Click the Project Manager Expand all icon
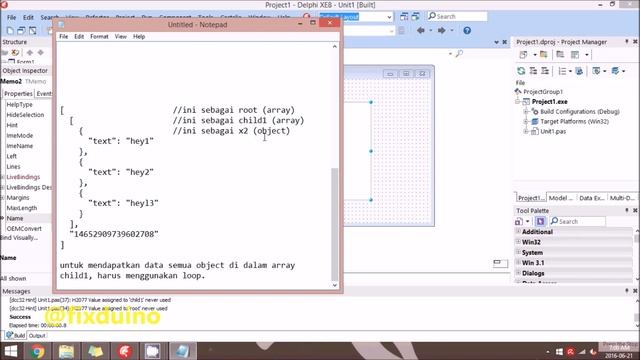This screenshot has width=640, height=360. coord(533,71)
